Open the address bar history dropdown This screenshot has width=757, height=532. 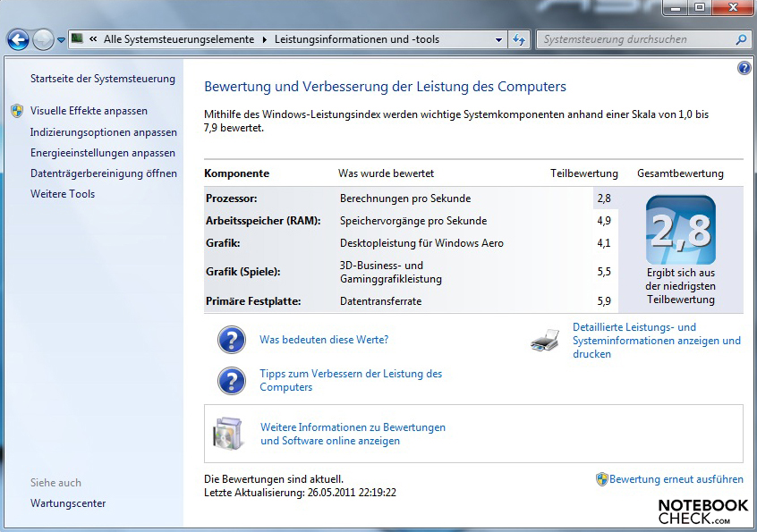click(498, 40)
